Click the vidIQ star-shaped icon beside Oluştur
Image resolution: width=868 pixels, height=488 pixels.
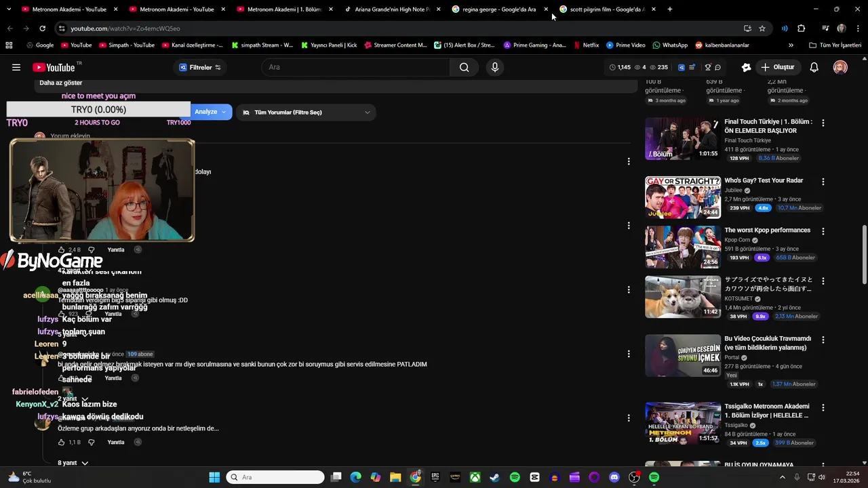(x=746, y=67)
